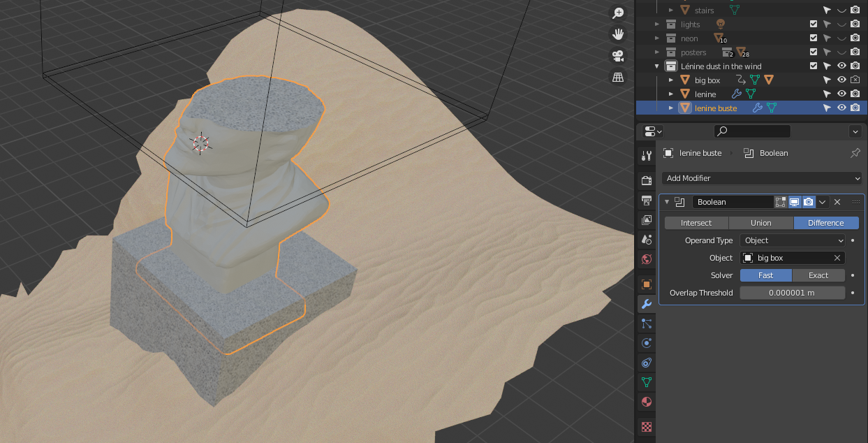868x443 pixels.
Task: Expand the big box tree item
Action: (670, 80)
